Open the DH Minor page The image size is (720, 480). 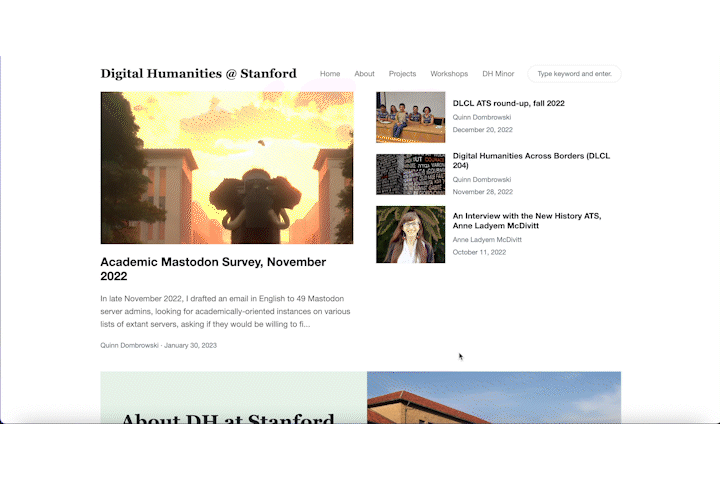click(498, 73)
